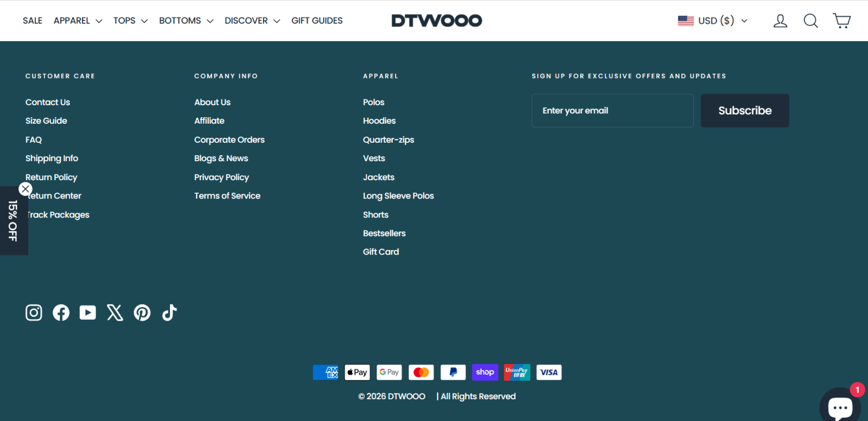Click the COMPANY INFO heading

pos(226,76)
